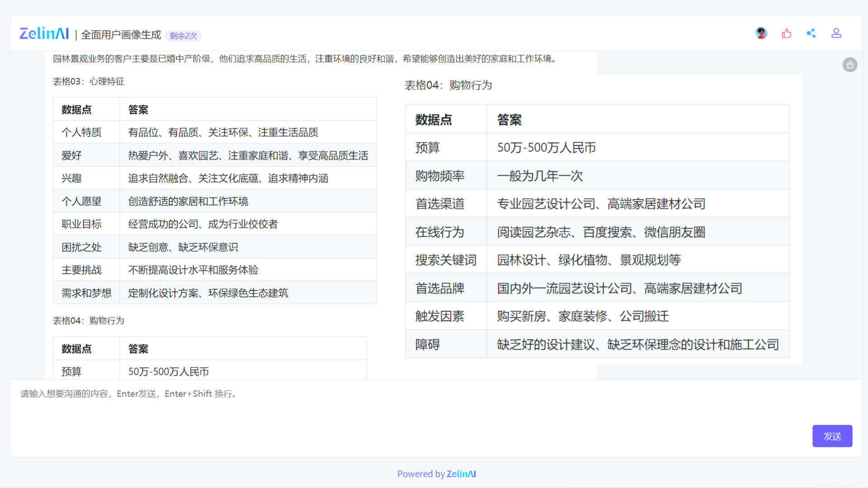
Task: Click the 首选品牌 row label
Action: point(440,288)
